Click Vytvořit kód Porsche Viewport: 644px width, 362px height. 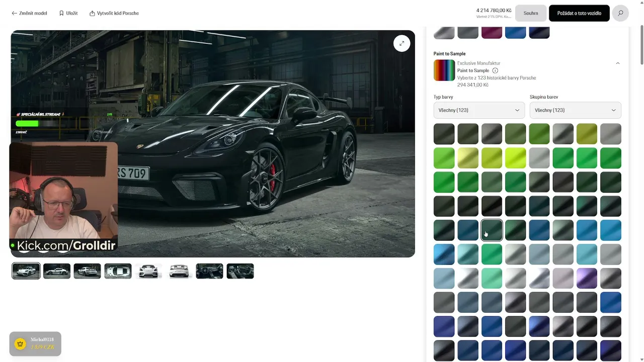[x=114, y=13]
